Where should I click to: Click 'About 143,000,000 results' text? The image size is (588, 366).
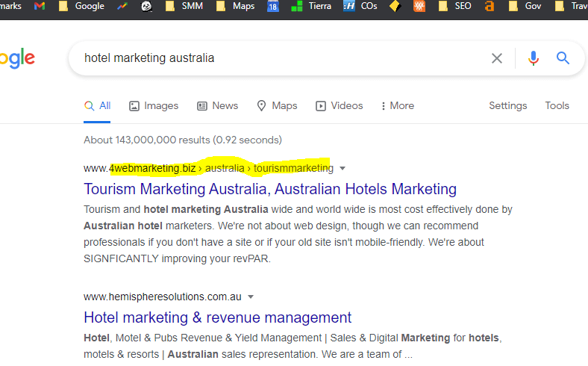(147, 140)
